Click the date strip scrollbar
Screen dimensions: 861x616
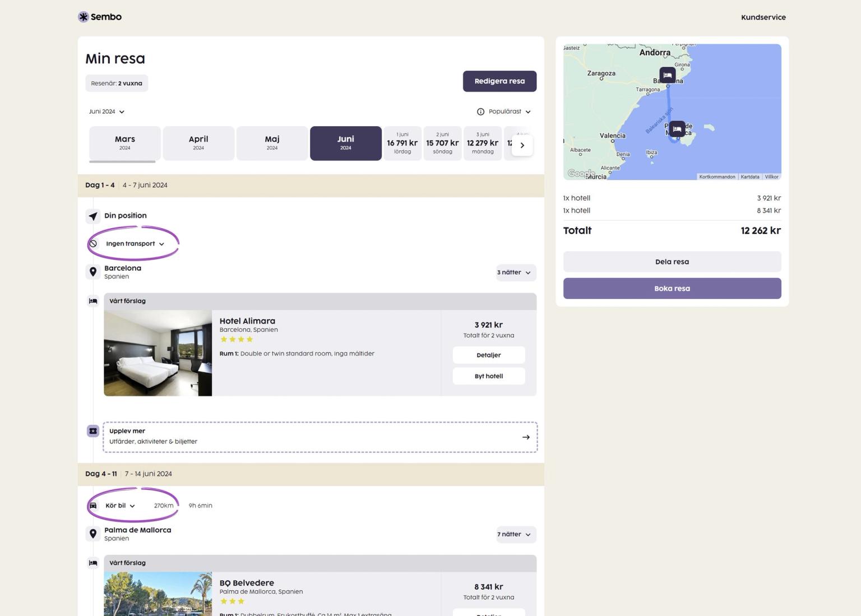tap(122, 162)
